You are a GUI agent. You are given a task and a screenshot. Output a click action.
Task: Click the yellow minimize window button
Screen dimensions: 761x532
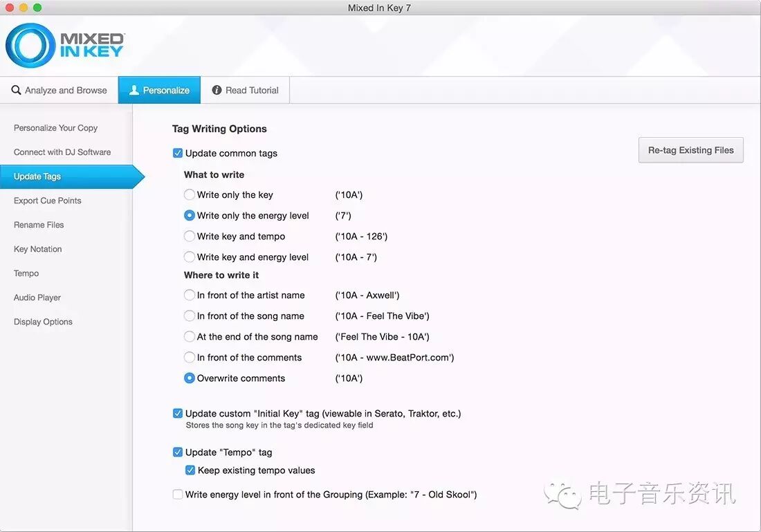tap(24, 8)
